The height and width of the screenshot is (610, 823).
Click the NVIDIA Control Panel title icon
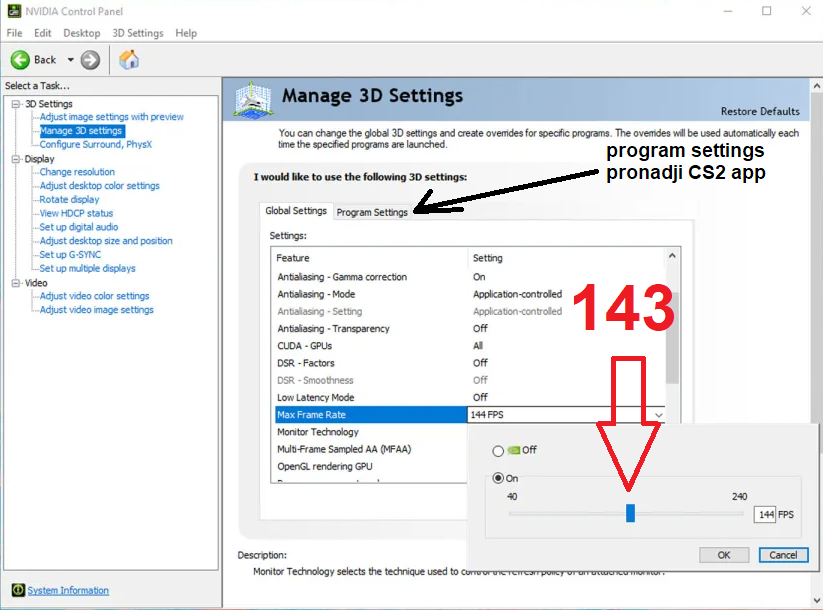[x=12, y=11]
